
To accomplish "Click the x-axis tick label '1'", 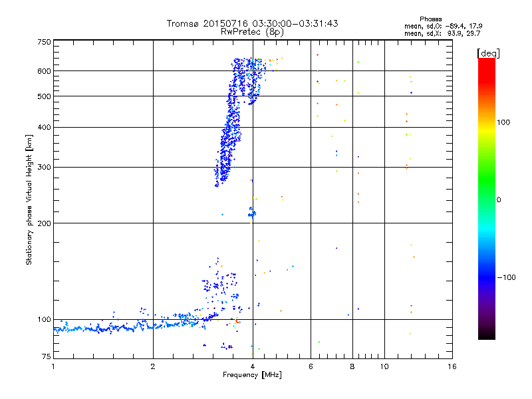I will click(x=53, y=366).
